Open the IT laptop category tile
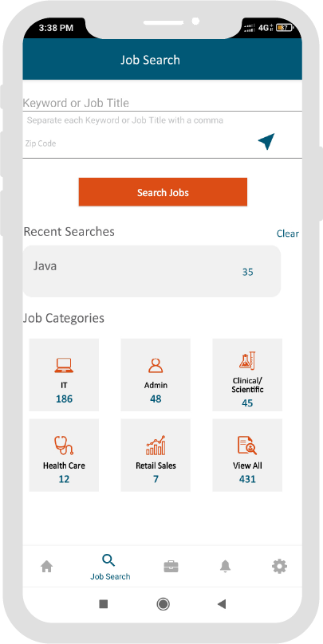 pyautogui.click(x=64, y=375)
